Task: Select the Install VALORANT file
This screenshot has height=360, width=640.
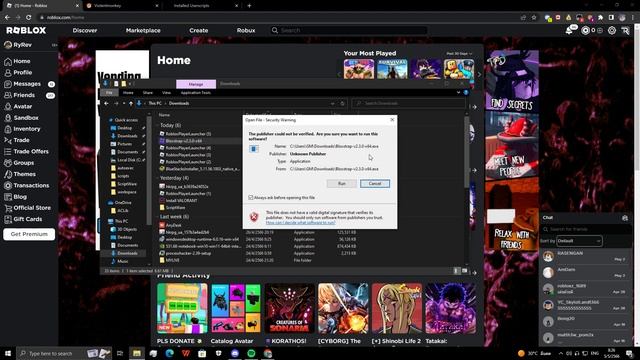Action: point(181,200)
